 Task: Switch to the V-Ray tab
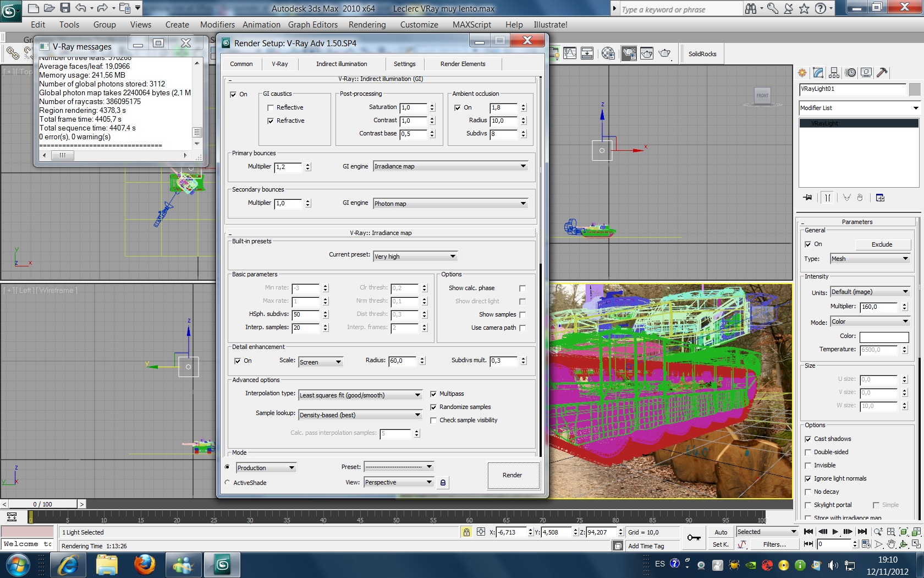coord(280,64)
